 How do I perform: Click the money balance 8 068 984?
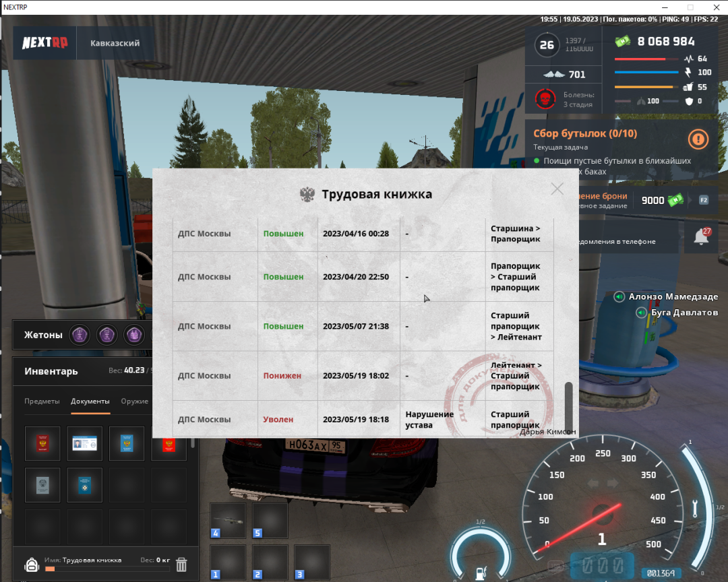pyautogui.click(x=666, y=41)
